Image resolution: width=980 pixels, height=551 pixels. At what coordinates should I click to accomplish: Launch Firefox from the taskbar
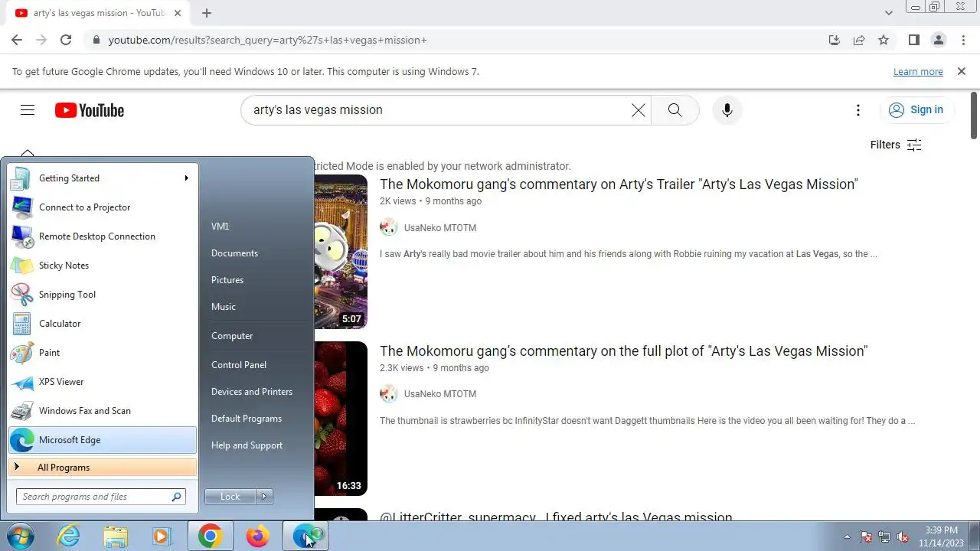click(x=257, y=536)
